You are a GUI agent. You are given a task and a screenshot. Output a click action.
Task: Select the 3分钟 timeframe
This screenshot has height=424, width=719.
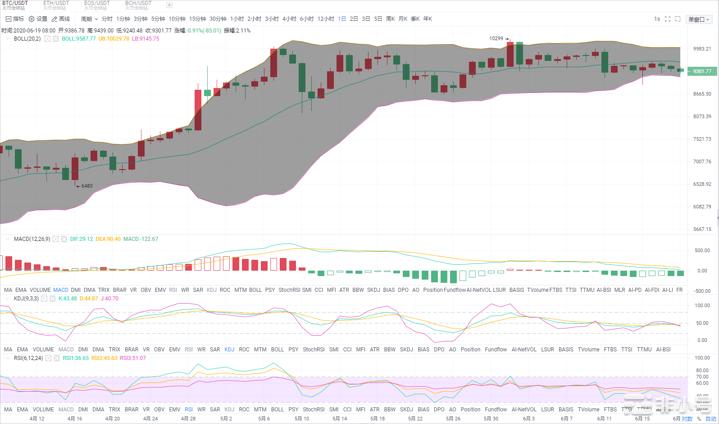pyautogui.click(x=140, y=19)
